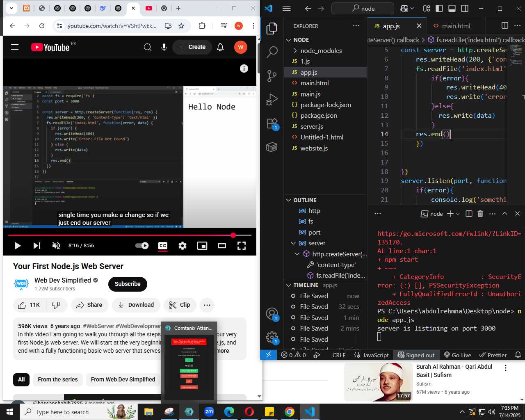Show video info card icon
Screen dimensions: 525x420
click(x=244, y=68)
